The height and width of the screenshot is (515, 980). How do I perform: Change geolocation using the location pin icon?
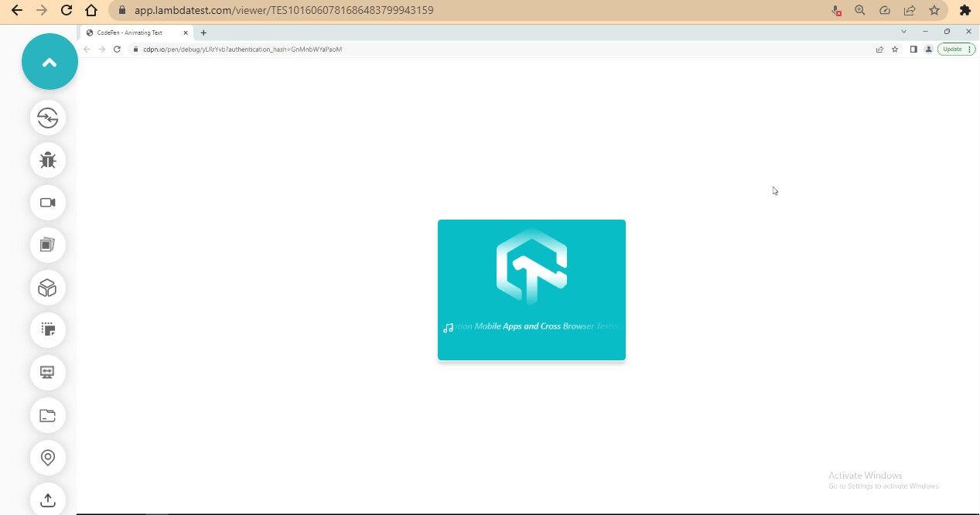[47, 457]
